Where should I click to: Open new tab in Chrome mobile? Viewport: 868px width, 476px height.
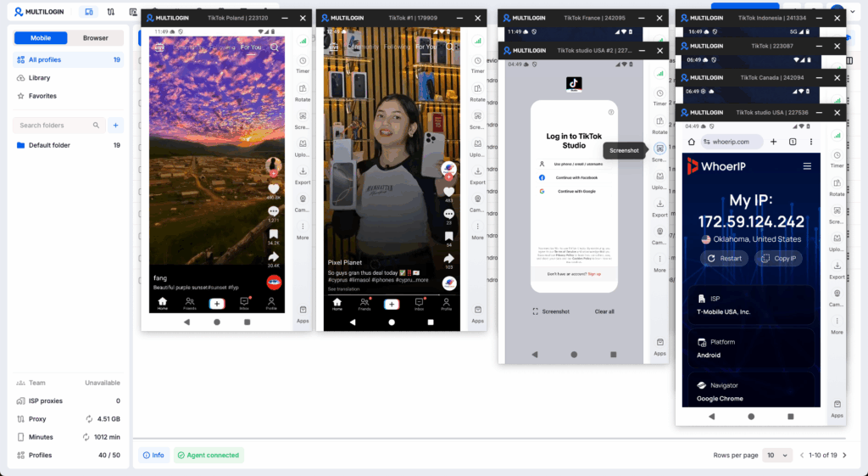(x=773, y=142)
